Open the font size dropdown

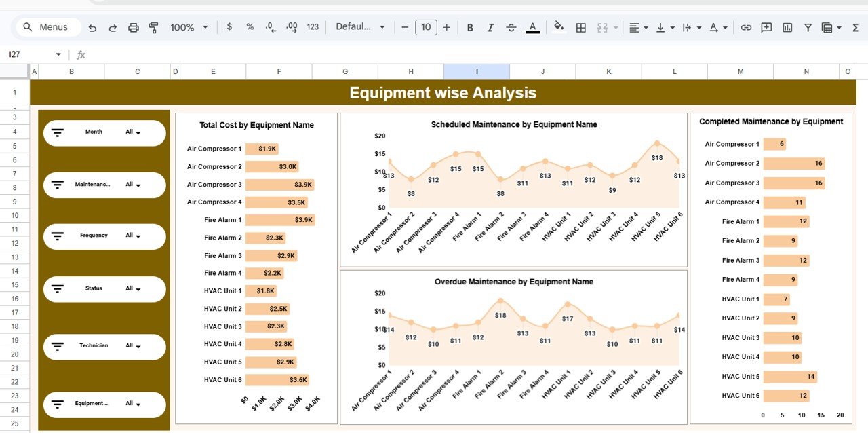click(426, 27)
